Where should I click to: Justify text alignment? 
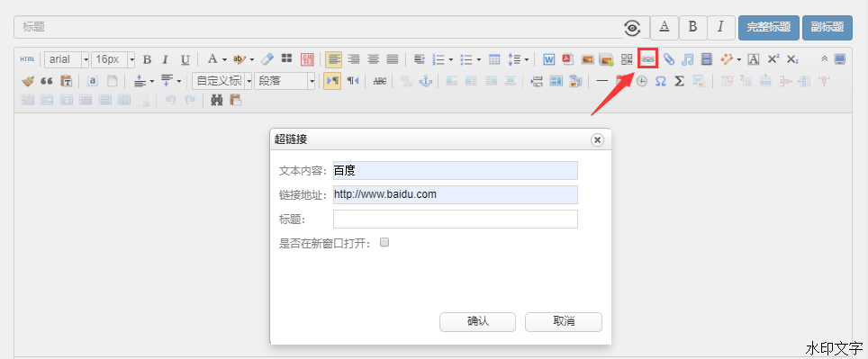[x=393, y=59]
